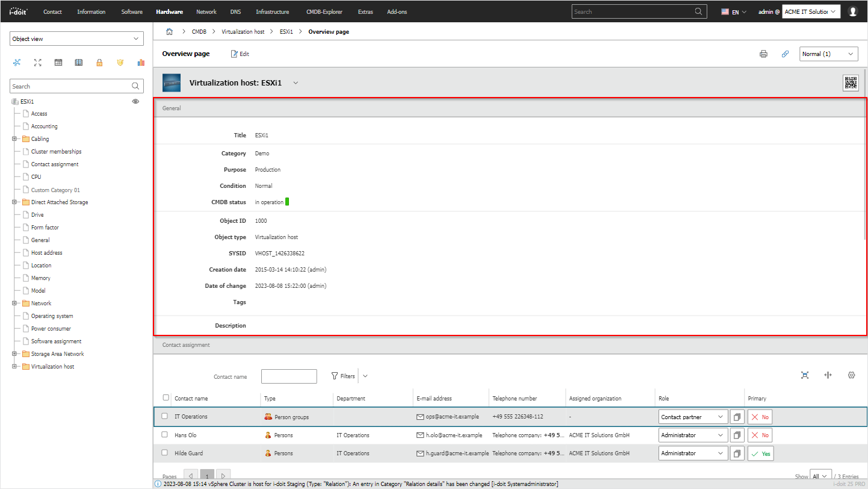Expand the Cabling tree folder
Image resolution: width=868 pixels, height=489 pixels.
[14, 139]
